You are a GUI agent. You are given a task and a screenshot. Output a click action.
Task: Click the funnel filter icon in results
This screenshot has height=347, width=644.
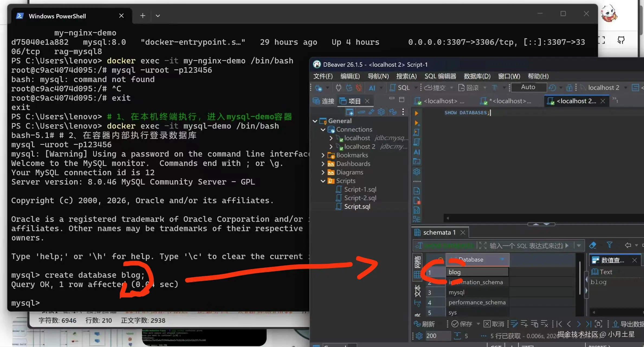(609, 245)
